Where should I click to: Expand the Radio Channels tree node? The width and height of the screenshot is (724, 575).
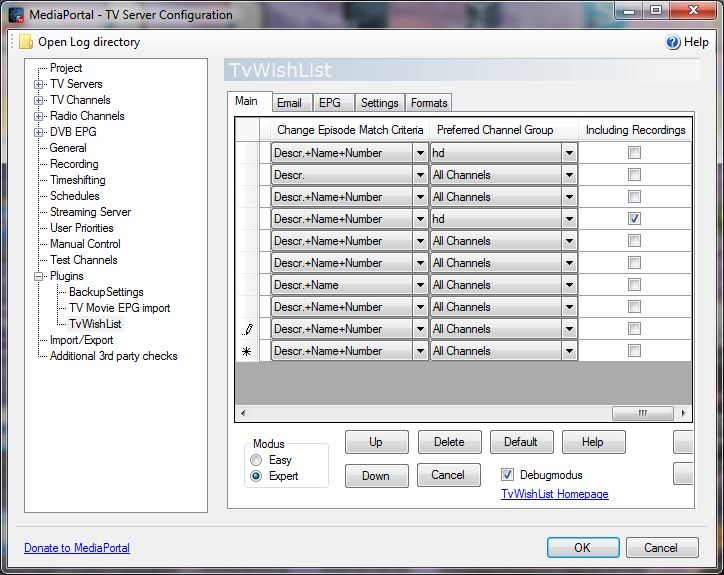tap(38, 116)
